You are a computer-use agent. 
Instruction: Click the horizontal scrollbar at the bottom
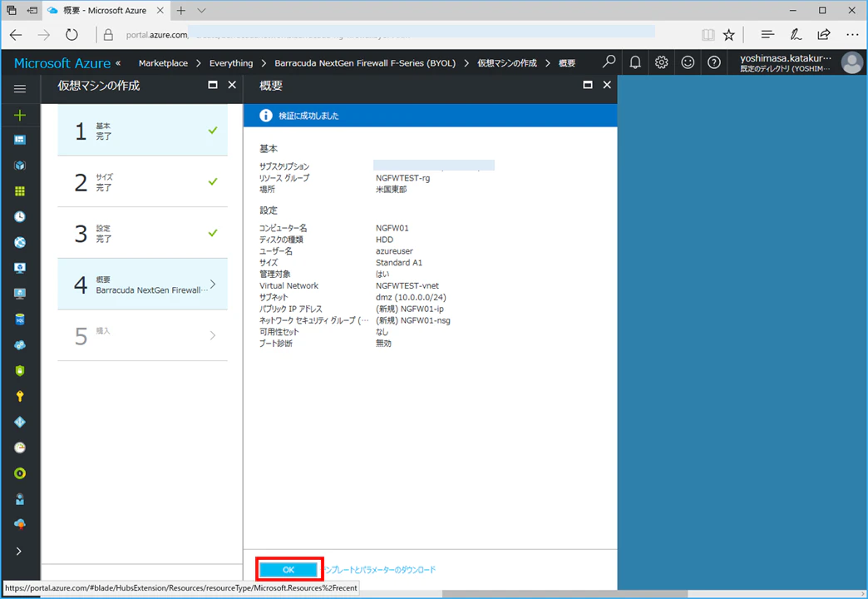point(565,594)
